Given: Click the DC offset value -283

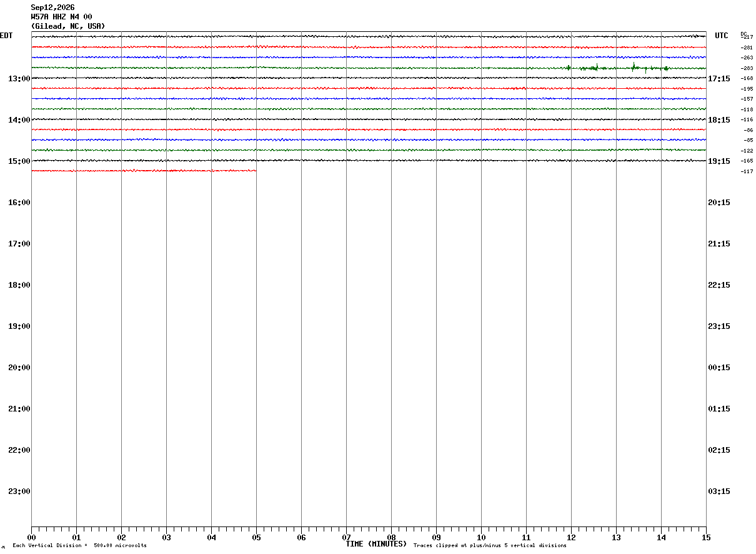Looking at the screenshot, I should pos(747,68).
